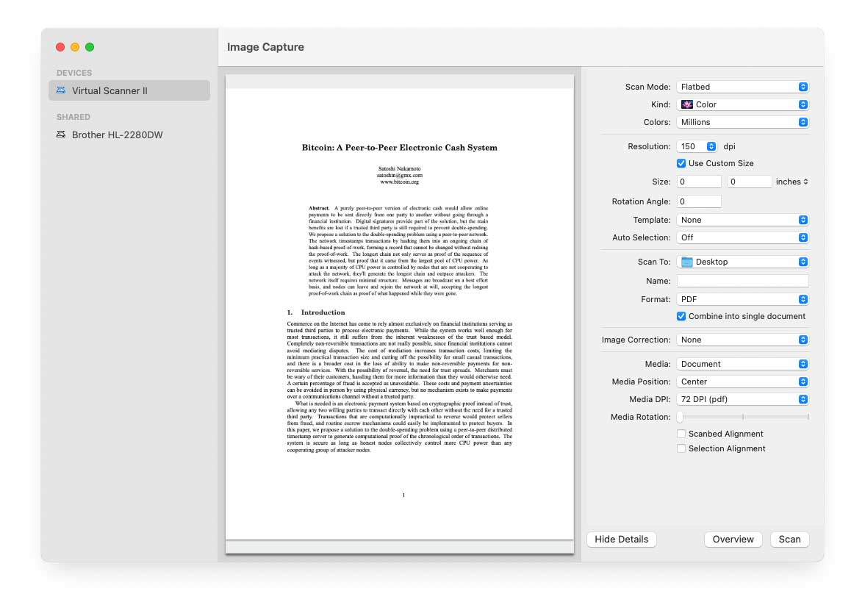Open the Template None dropdown
Viewport: 865px width, 616px height.
742,220
